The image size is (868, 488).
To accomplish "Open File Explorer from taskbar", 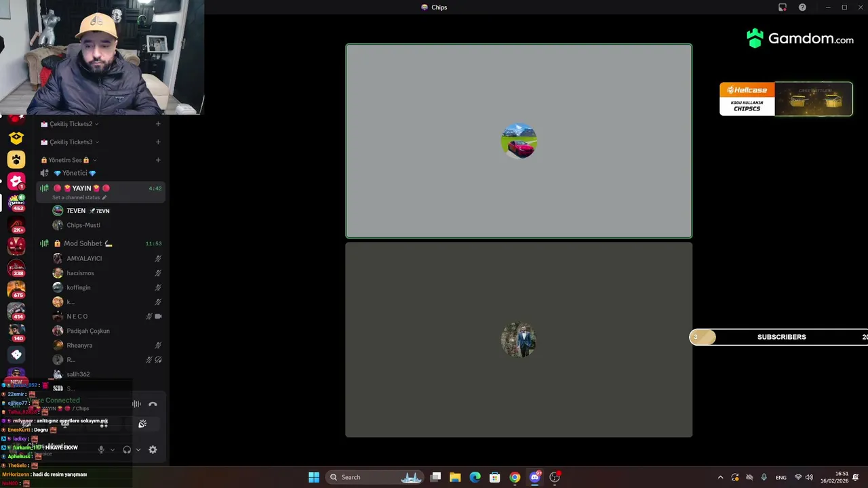I will click(x=455, y=477).
